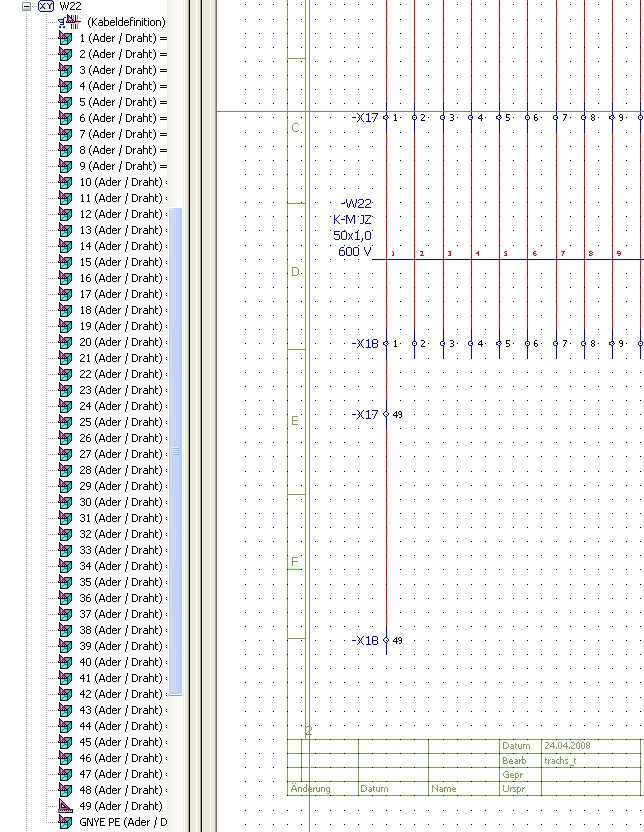Select tree row 42 (Ader / Draht)

click(x=123, y=694)
